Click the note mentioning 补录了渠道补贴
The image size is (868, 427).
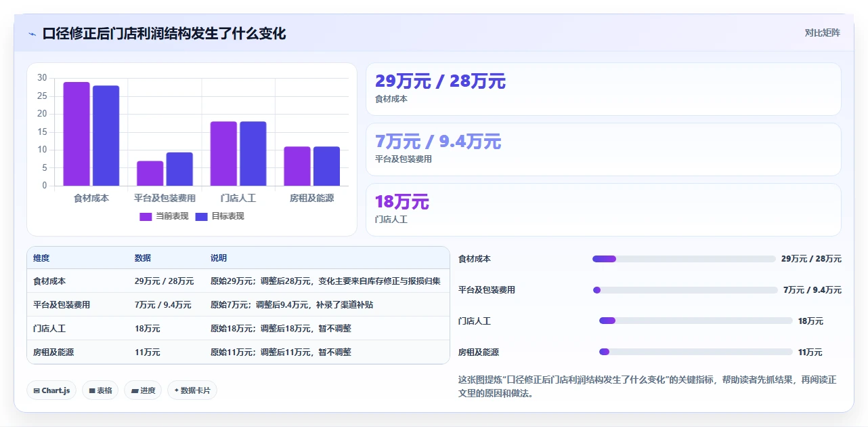pos(292,305)
